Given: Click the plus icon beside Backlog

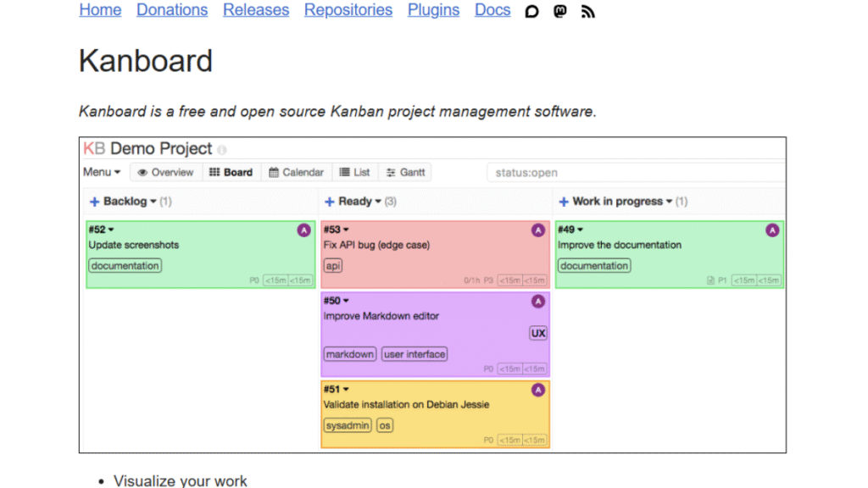Looking at the screenshot, I should point(94,202).
